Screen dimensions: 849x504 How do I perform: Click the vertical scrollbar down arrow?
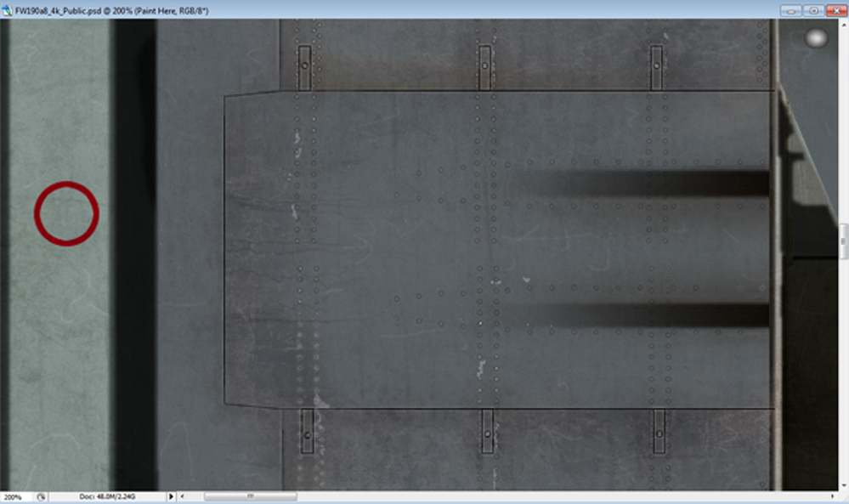(844, 485)
